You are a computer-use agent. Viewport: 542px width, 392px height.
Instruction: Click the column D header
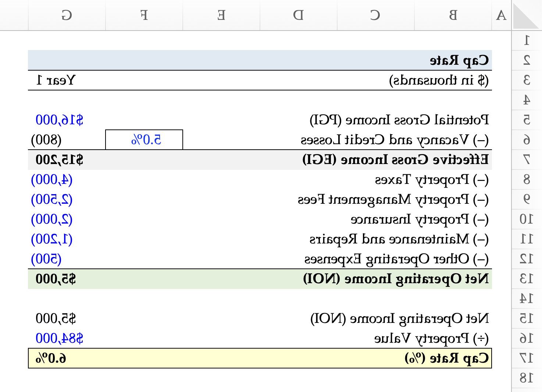click(298, 15)
